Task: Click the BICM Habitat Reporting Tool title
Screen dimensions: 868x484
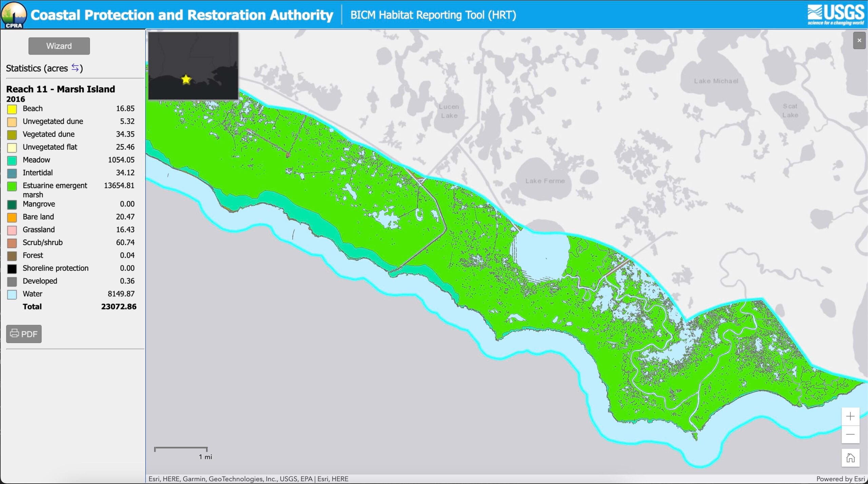Action: point(433,15)
